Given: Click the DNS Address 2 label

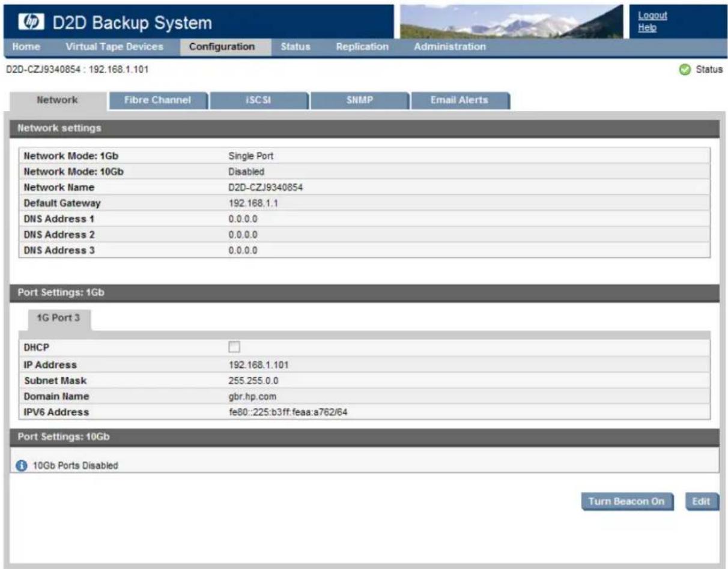Looking at the screenshot, I should pos(59,235).
